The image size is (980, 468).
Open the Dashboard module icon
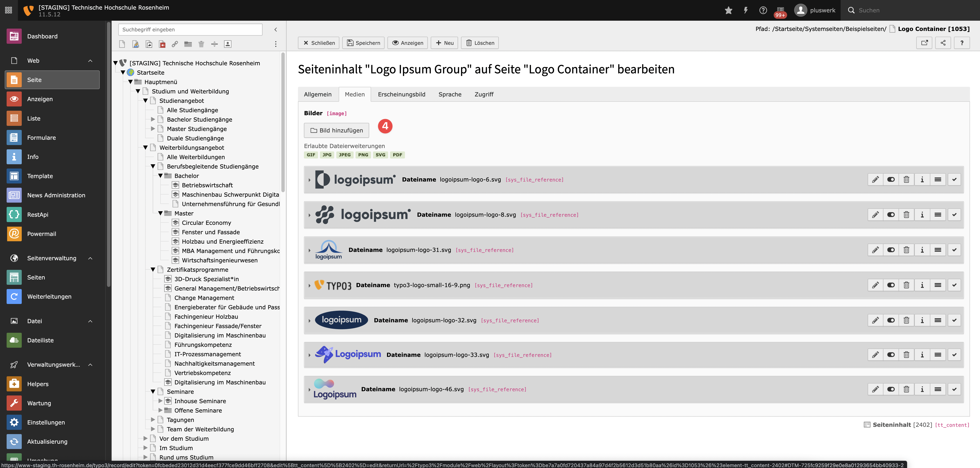coord(14,36)
